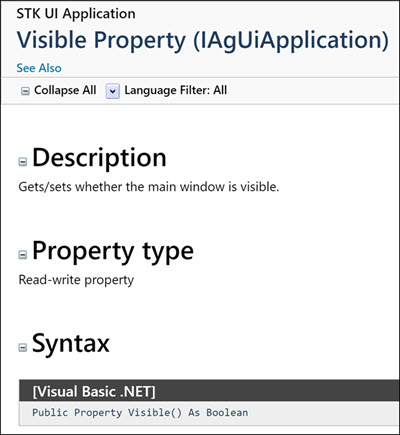Click the Visible Property (IAgUiApplication) page title
The width and height of the screenshot is (400, 435).
[x=203, y=40]
